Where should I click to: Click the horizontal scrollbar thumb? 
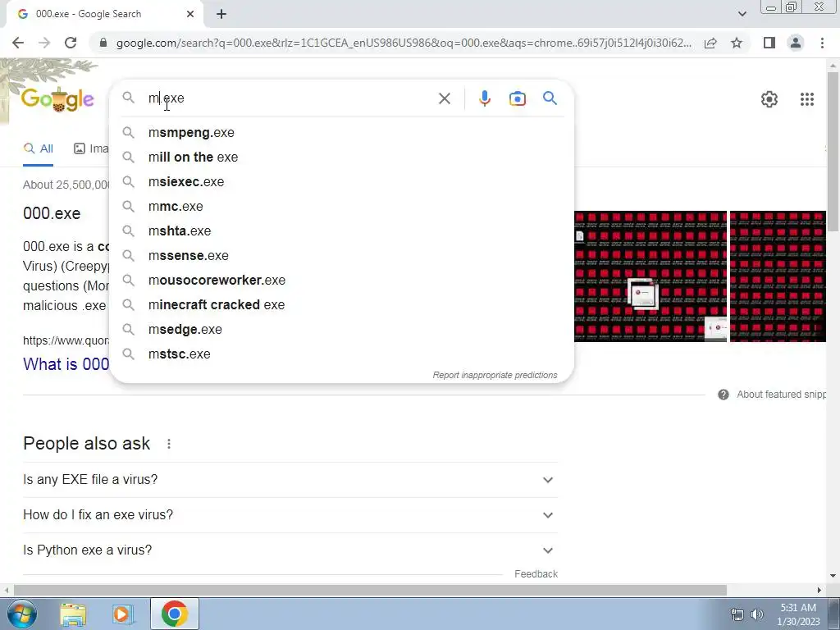370,590
